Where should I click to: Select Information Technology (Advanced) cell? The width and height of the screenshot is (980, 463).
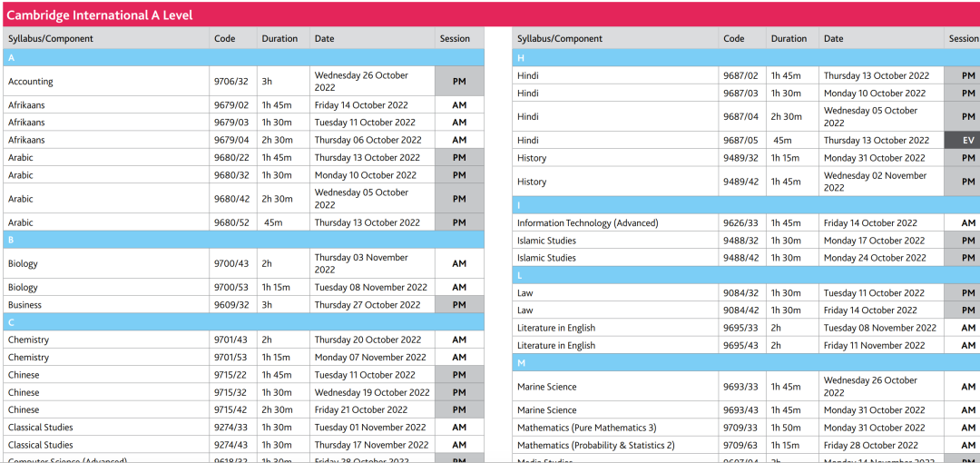615,223
